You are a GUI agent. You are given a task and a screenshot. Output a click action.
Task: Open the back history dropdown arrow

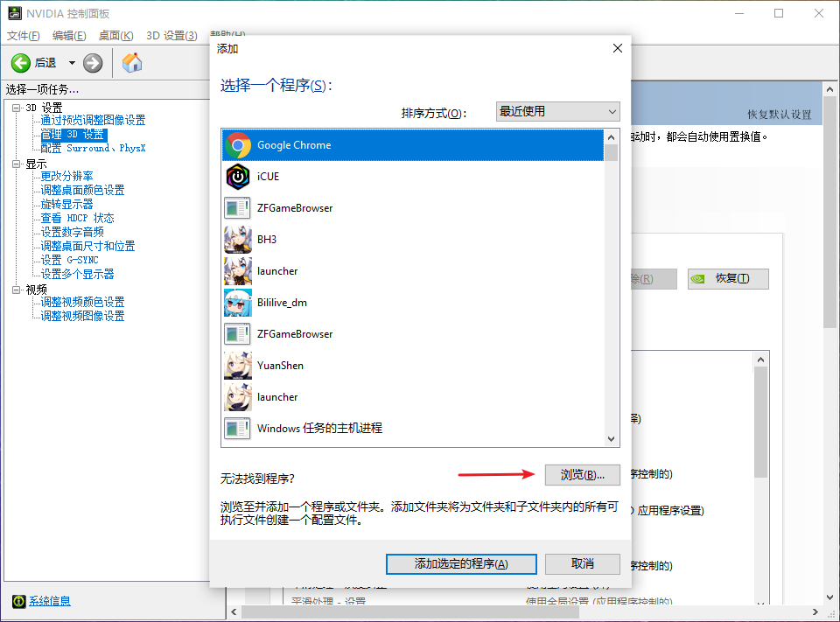[72, 63]
